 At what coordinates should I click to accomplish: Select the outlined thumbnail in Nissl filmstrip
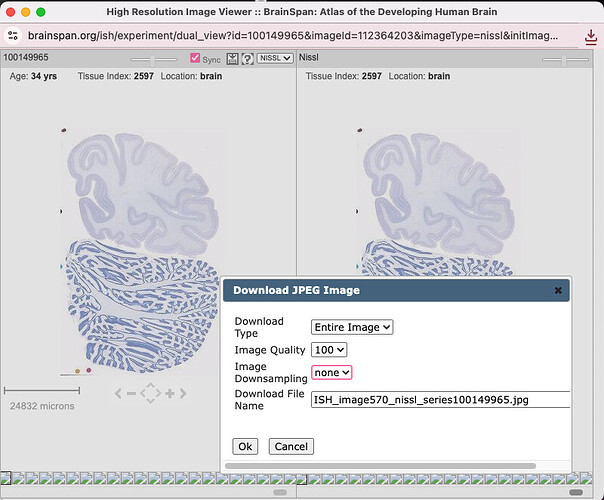302,479
